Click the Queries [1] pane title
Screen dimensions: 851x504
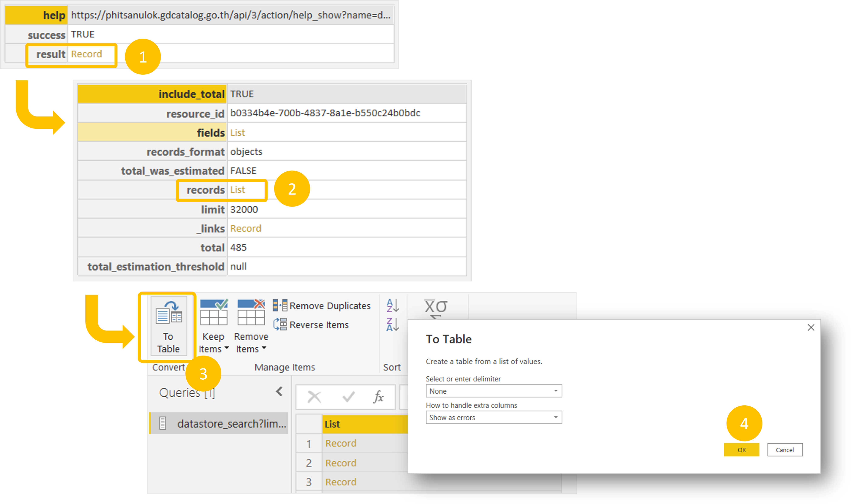pyautogui.click(x=187, y=393)
